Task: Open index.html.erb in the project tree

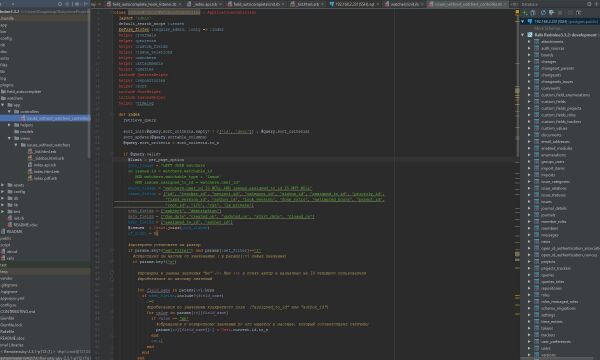Action: pyautogui.click(x=46, y=172)
